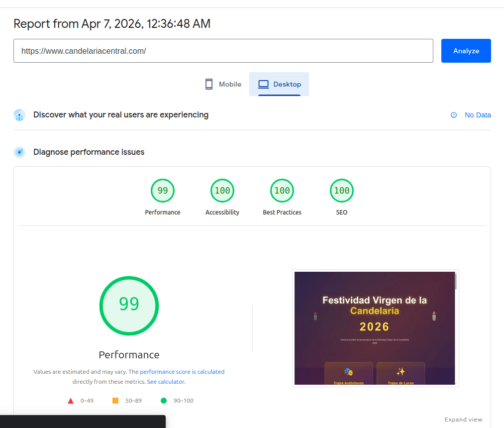Image resolution: width=504 pixels, height=428 pixels.
Task: Click the Performance 99 score circle
Action: [163, 190]
